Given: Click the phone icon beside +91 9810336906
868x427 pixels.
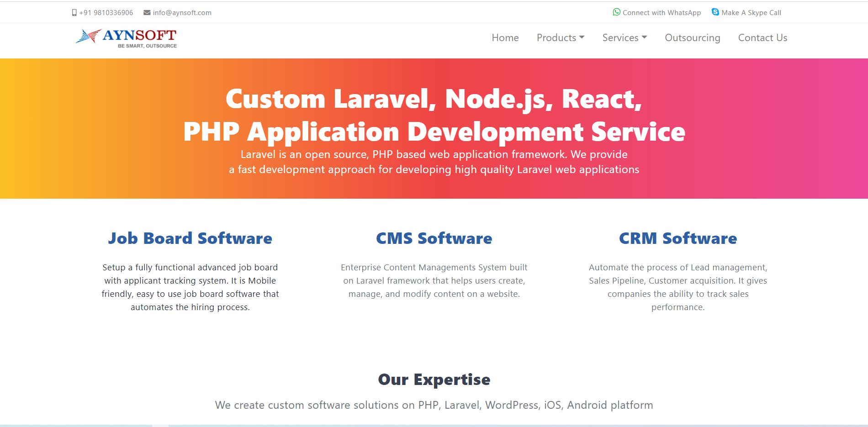Looking at the screenshot, I should tap(74, 13).
